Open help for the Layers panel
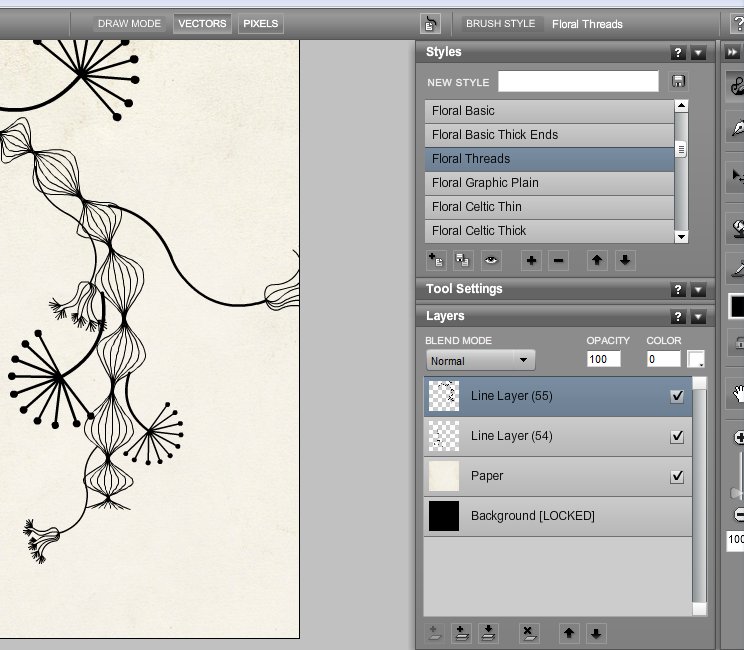This screenshot has width=744, height=650. click(x=678, y=317)
